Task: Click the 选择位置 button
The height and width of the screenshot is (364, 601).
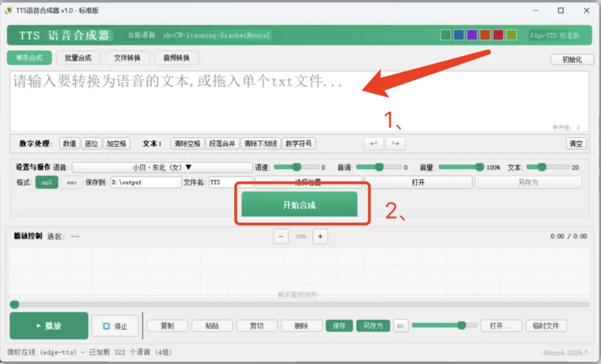Action: click(308, 182)
